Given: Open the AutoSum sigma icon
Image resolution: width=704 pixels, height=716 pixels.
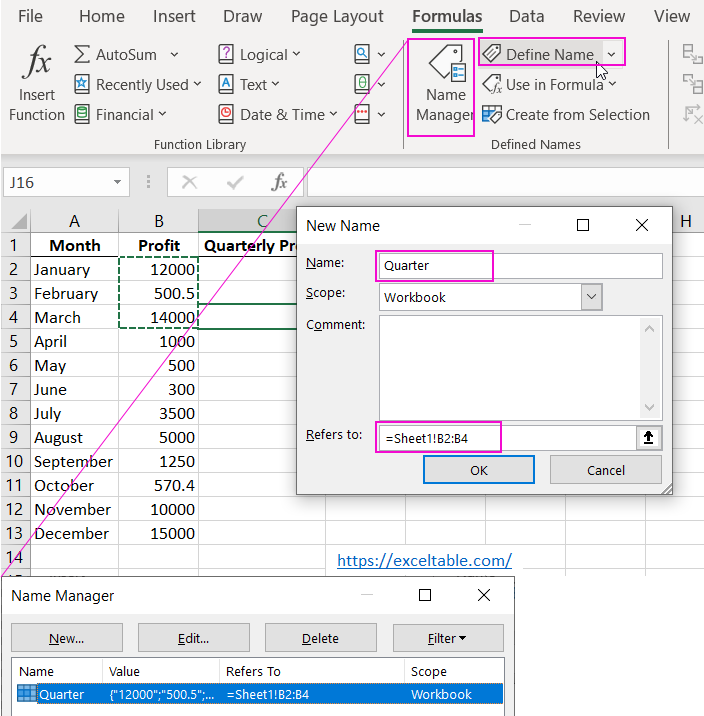Looking at the screenshot, I should click(82, 55).
